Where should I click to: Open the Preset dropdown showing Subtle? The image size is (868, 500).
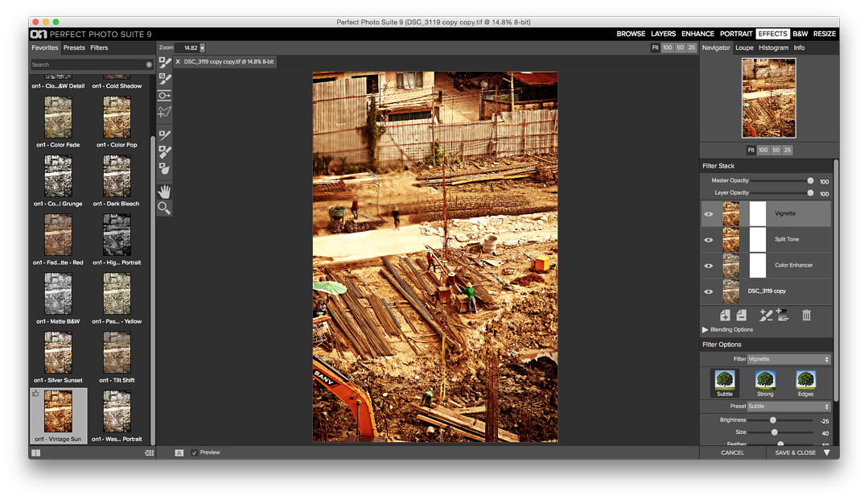(789, 407)
